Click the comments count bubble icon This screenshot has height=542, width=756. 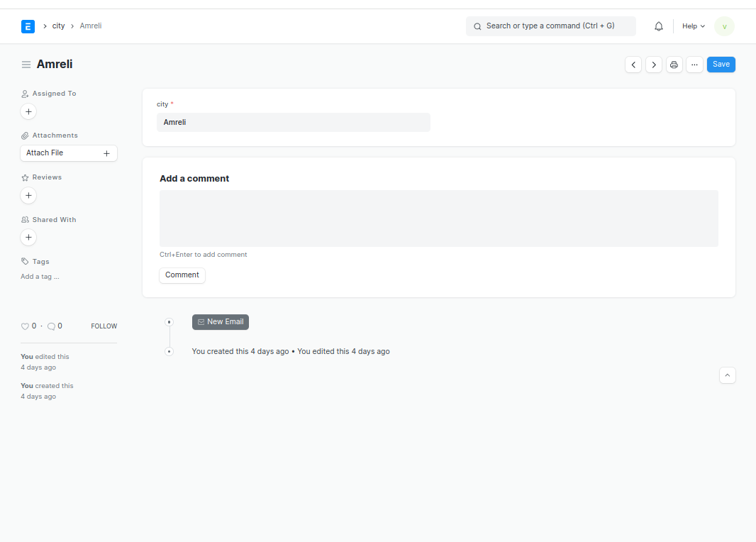tap(51, 326)
